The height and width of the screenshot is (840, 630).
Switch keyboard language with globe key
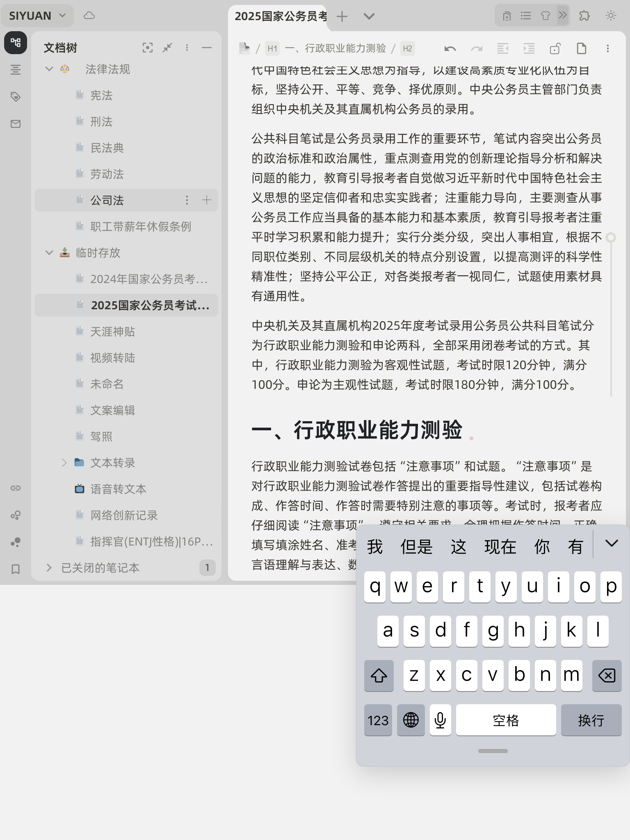coord(411,720)
